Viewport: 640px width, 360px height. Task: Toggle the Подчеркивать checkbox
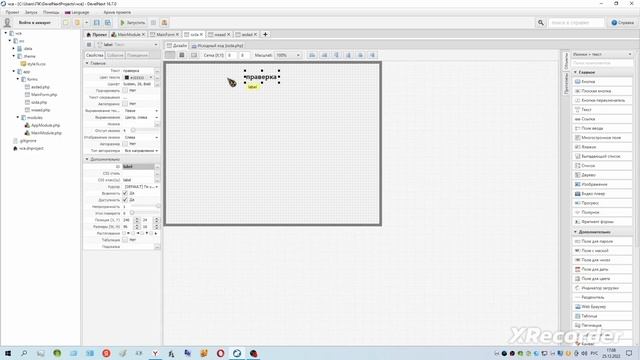pos(125,91)
